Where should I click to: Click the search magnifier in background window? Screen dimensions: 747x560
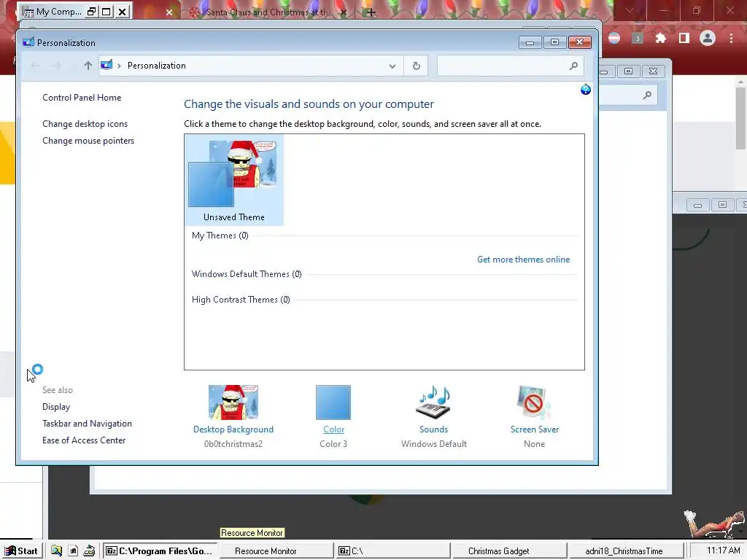coord(647,96)
